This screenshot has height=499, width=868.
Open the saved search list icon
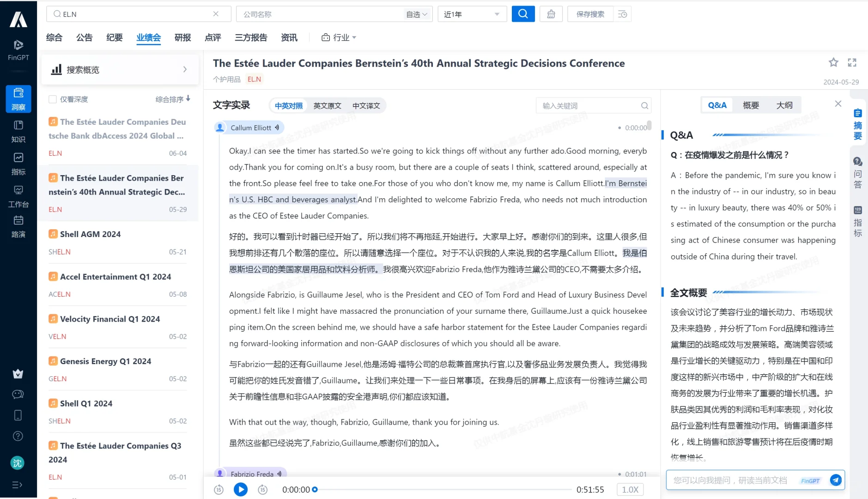(x=622, y=14)
